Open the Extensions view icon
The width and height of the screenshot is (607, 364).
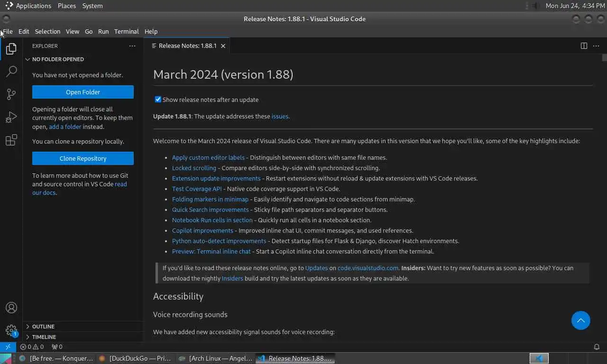coord(11,140)
